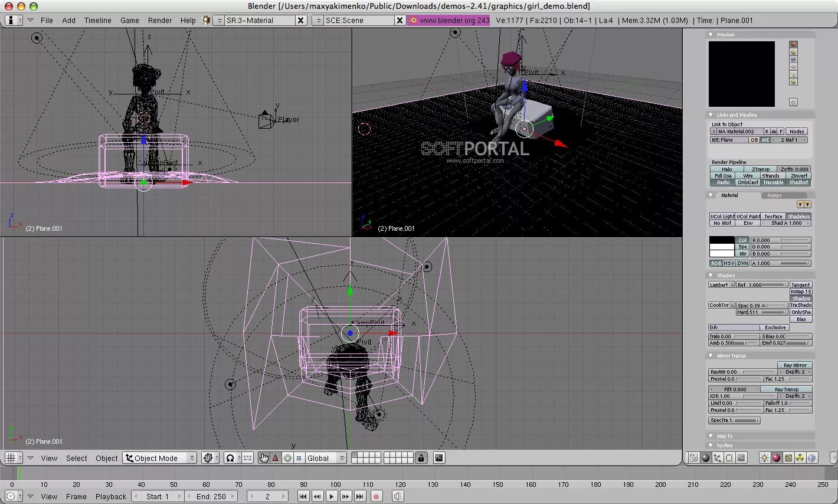Toggle the Shadeless material option
838x504 pixels.
[x=798, y=217]
